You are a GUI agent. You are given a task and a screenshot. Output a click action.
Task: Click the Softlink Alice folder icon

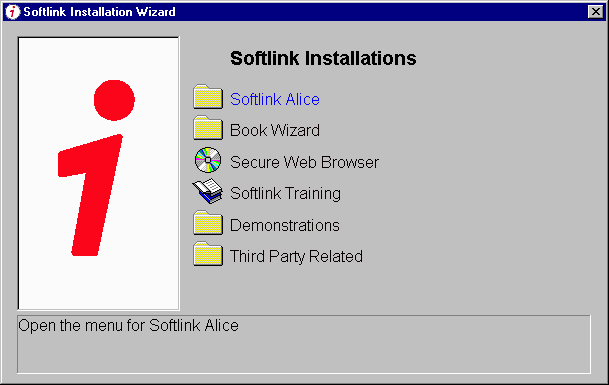tap(208, 97)
